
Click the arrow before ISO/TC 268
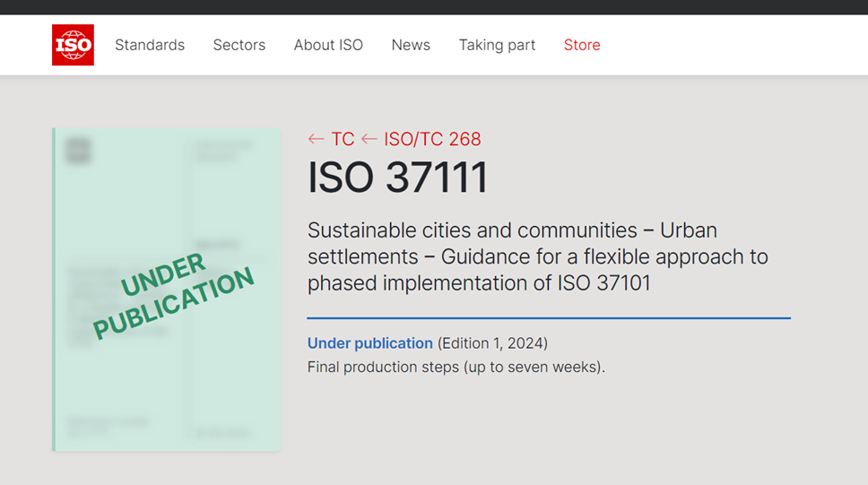[369, 139]
